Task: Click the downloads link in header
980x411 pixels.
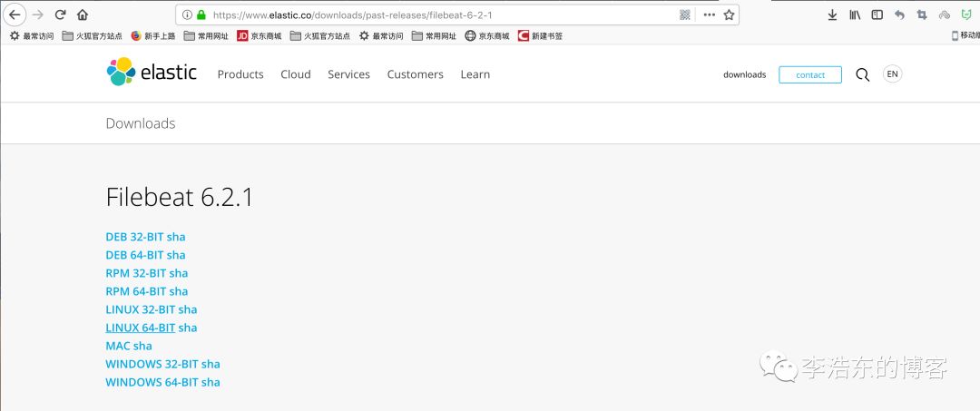Action: coord(744,75)
